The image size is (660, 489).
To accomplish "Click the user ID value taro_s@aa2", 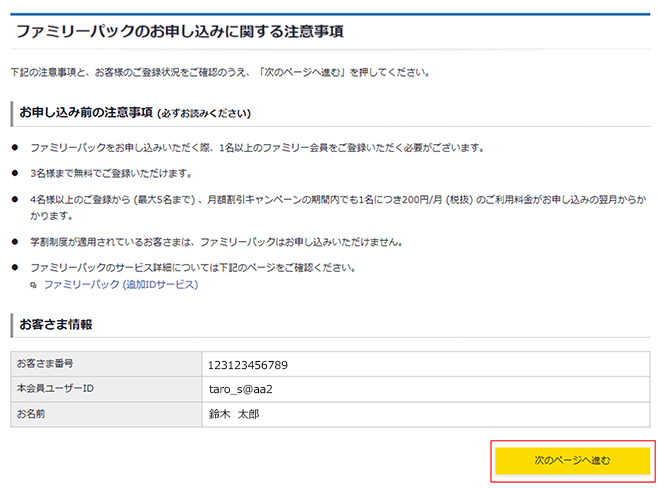I will 240,389.
